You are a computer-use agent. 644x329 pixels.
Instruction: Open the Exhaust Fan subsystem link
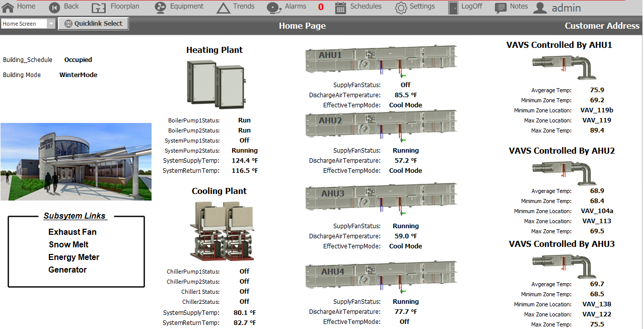[74, 232]
